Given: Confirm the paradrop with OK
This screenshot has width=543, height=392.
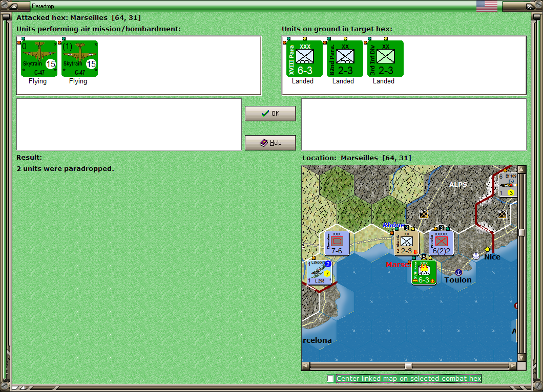Looking at the screenshot, I should pyautogui.click(x=270, y=114).
